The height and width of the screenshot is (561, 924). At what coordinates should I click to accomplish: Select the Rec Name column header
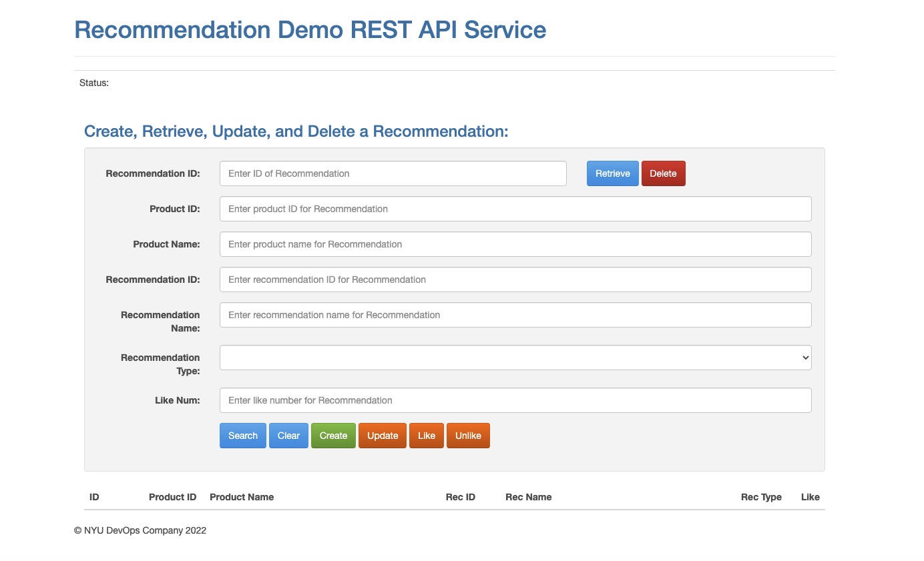(528, 497)
